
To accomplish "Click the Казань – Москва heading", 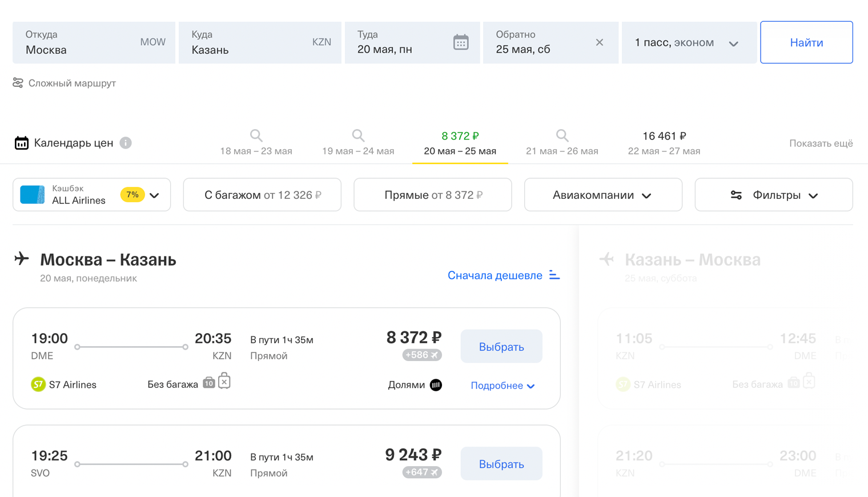I will pyautogui.click(x=693, y=260).
